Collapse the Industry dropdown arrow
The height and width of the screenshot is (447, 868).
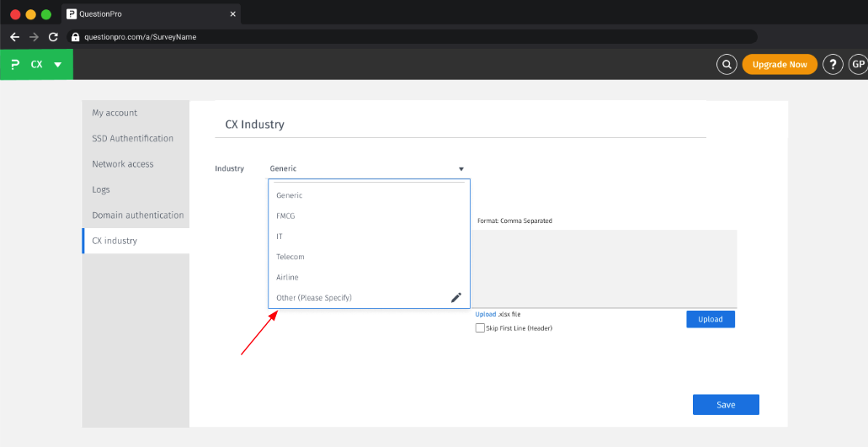pos(461,169)
